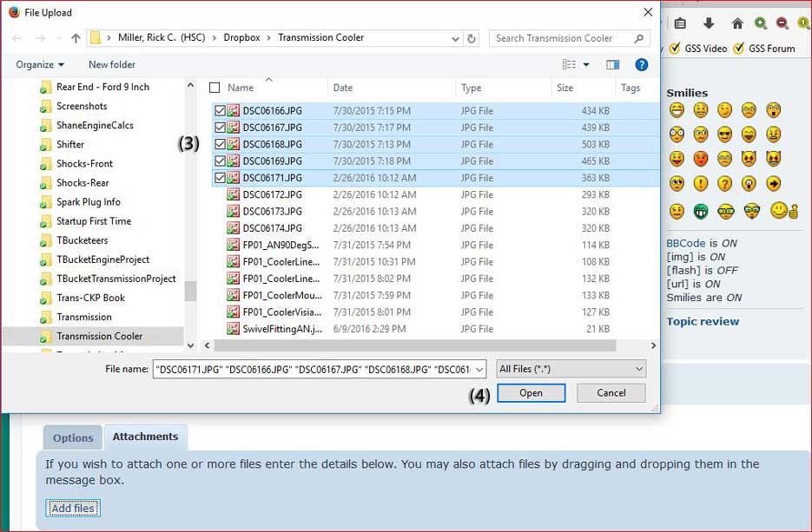
Task: Click the browser Downloads arrow icon
Action: (709, 23)
